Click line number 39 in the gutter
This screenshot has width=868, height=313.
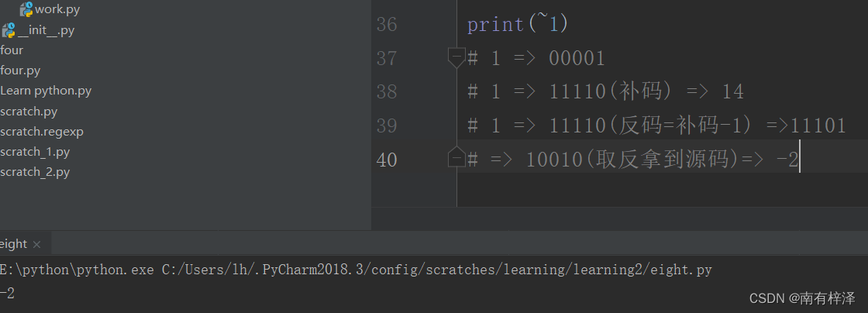tap(387, 126)
